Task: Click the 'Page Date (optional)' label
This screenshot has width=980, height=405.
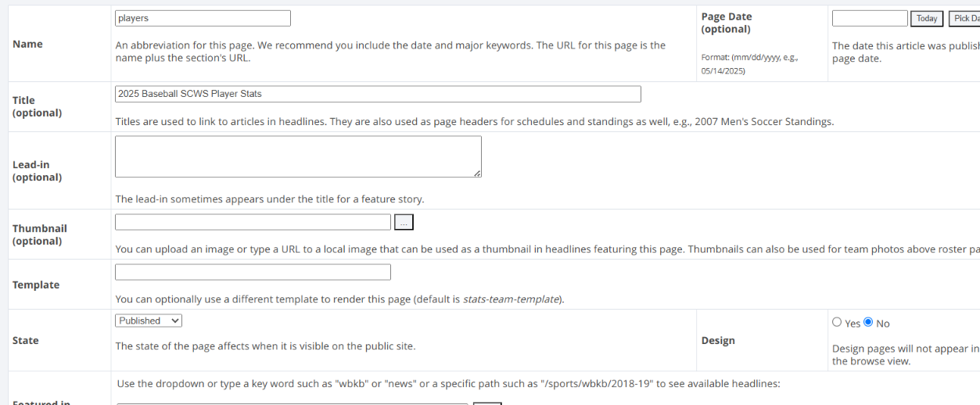Action: pyautogui.click(x=727, y=23)
